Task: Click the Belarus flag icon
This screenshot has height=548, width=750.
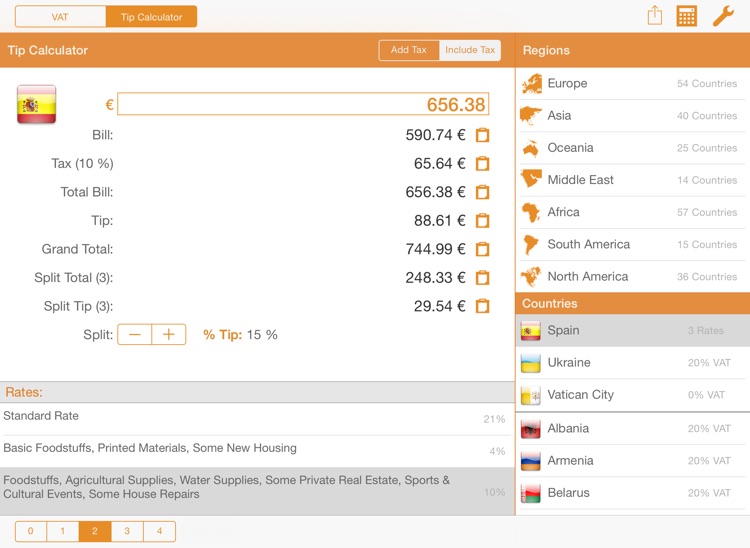Action: click(530, 493)
